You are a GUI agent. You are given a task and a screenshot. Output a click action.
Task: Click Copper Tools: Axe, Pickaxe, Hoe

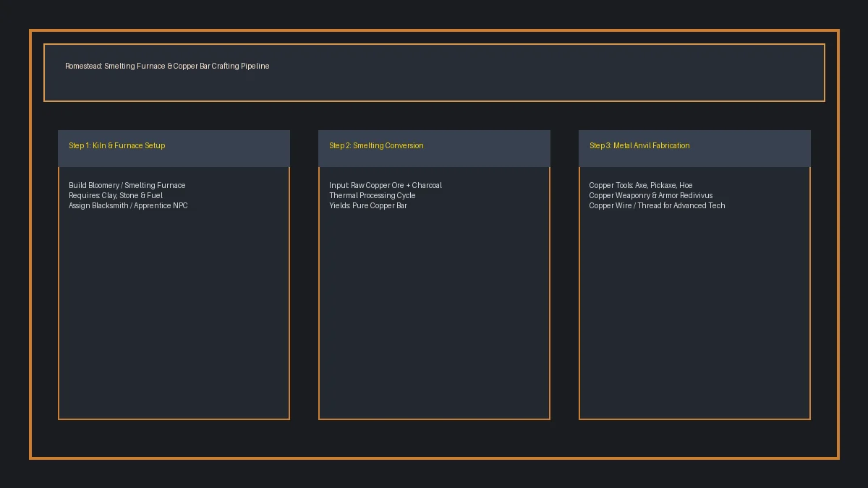point(641,185)
